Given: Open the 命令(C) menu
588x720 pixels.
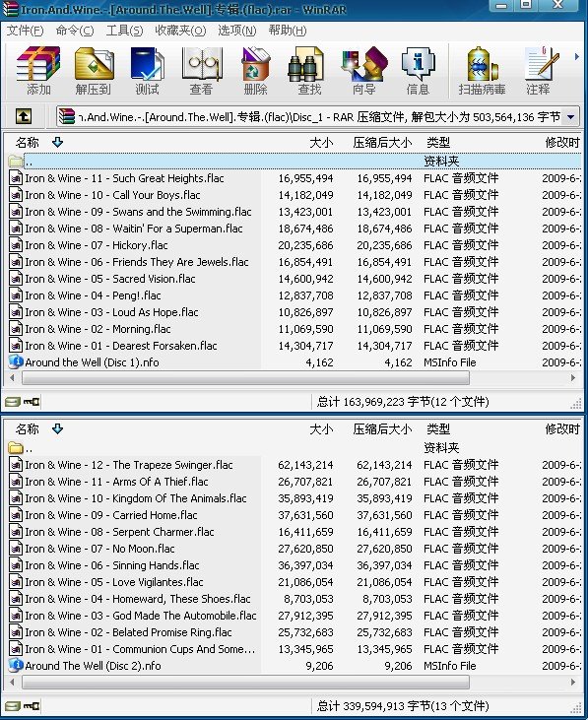Looking at the screenshot, I should coord(75,31).
